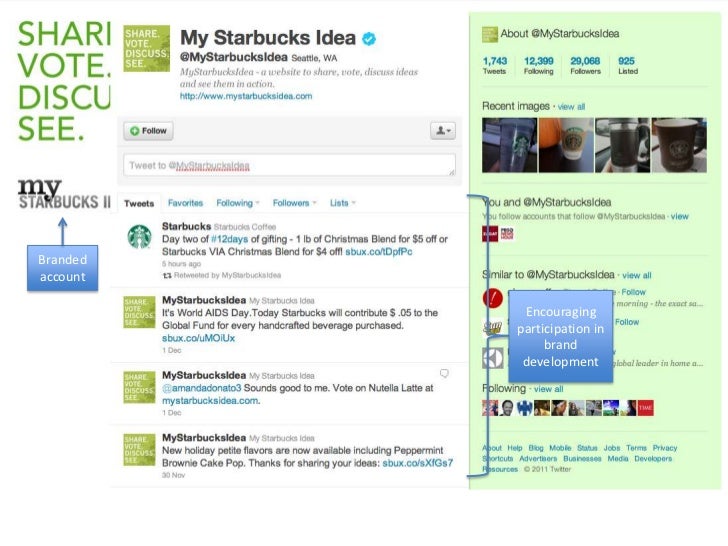Click the profile avatar beside World AIDS Day tweet
Viewport: 728px width, 546px height.
[x=139, y=312]
